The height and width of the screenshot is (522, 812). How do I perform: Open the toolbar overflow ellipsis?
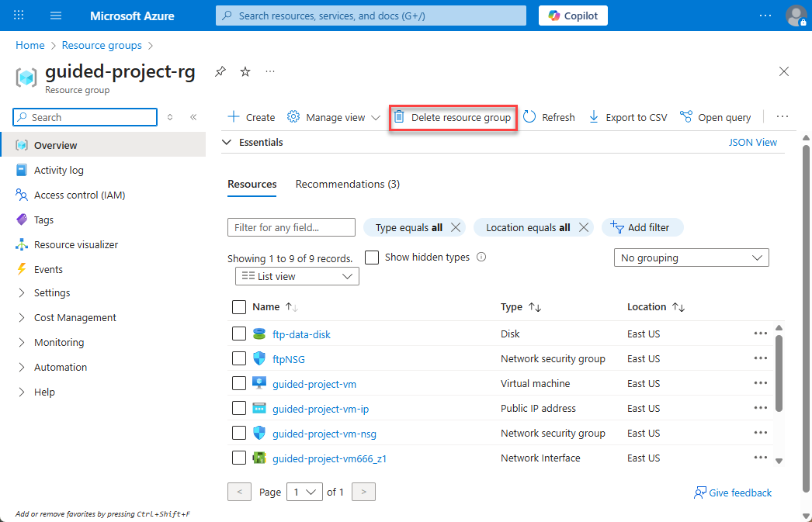[x=782, y=117]
